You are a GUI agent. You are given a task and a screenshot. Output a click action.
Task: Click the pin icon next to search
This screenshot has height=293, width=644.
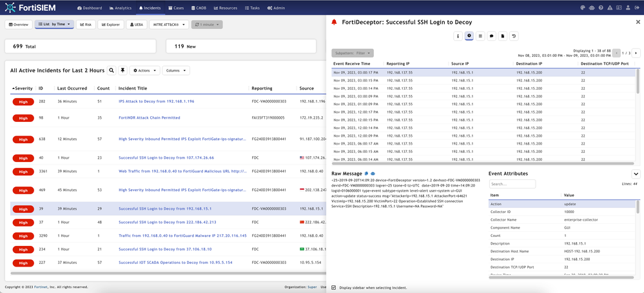[122, 70]
